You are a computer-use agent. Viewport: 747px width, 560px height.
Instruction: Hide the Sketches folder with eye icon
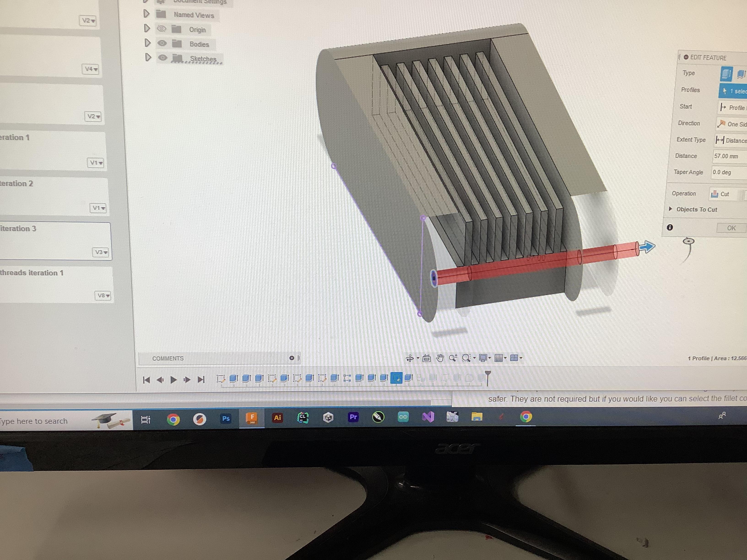[x=163, y=58]
